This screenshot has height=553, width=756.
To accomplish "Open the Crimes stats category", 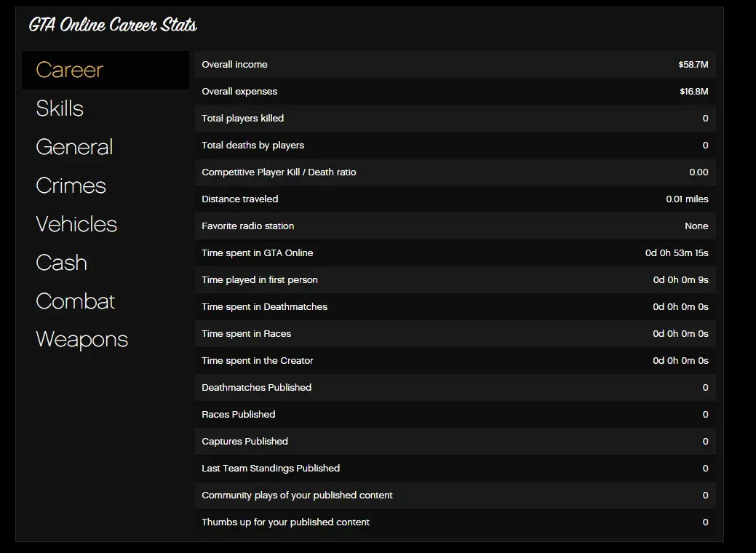I will pos(71,186).
